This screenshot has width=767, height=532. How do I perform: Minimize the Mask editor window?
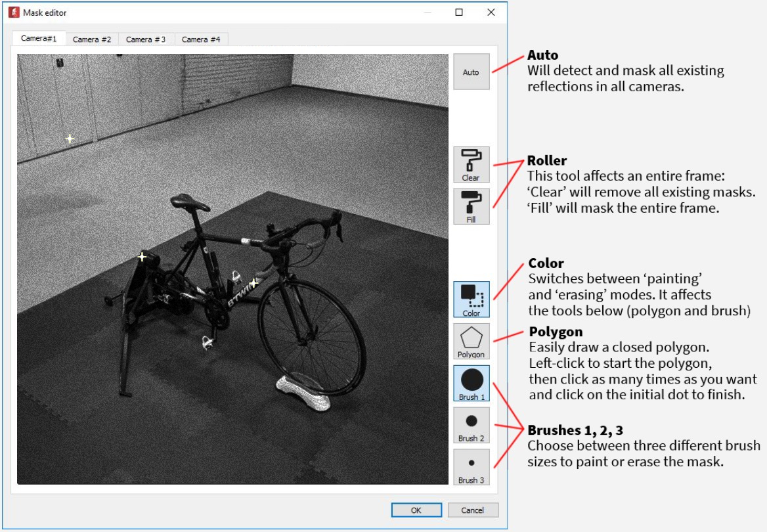[x=427, y=12]
